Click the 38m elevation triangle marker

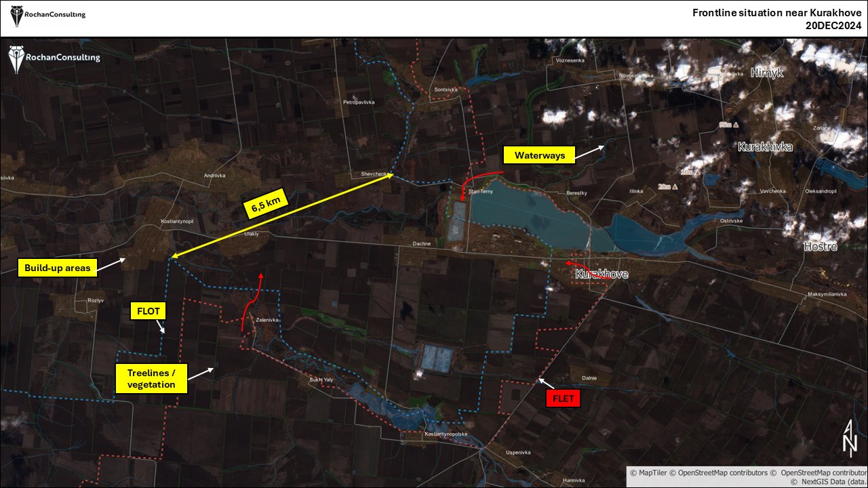point(735,125)
